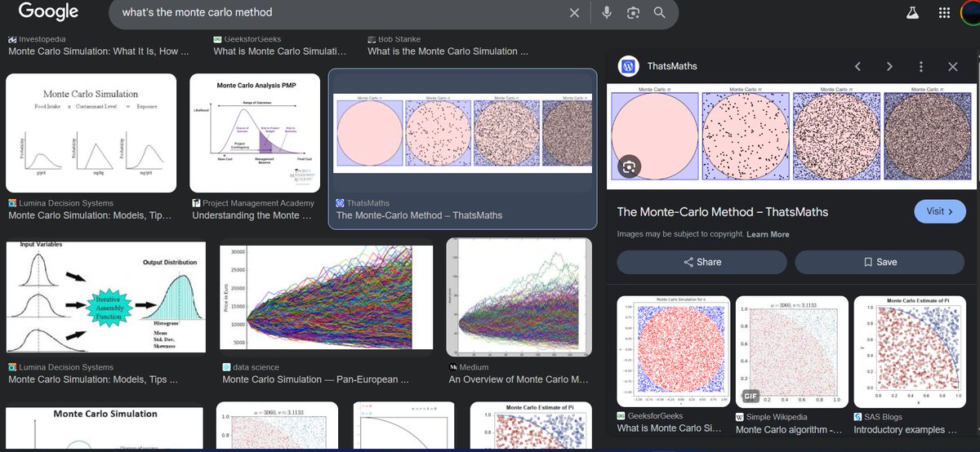Click the data science source label
The height and width of the screenshot is (452, 980).
pos(256,367)
